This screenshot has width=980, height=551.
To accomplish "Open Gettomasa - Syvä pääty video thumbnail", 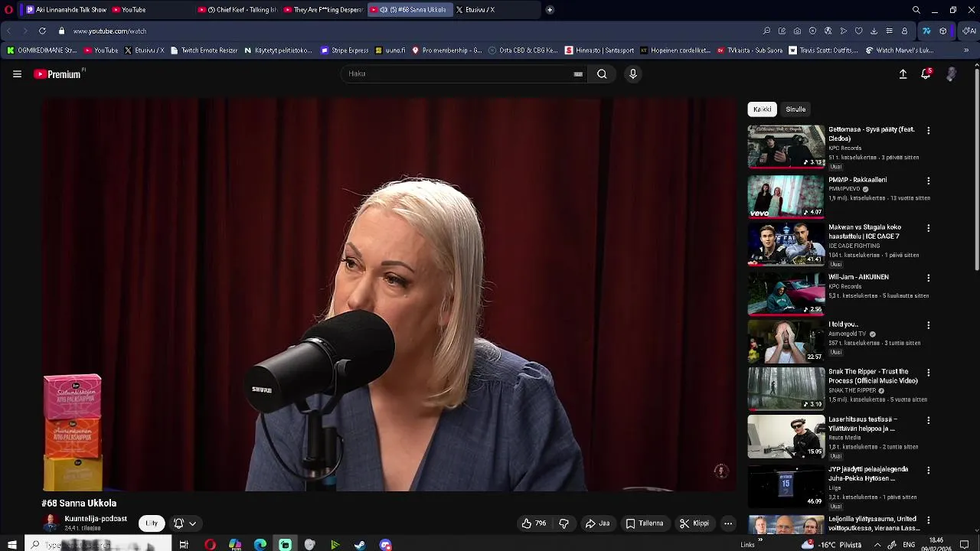I will [x=786, y=146].
